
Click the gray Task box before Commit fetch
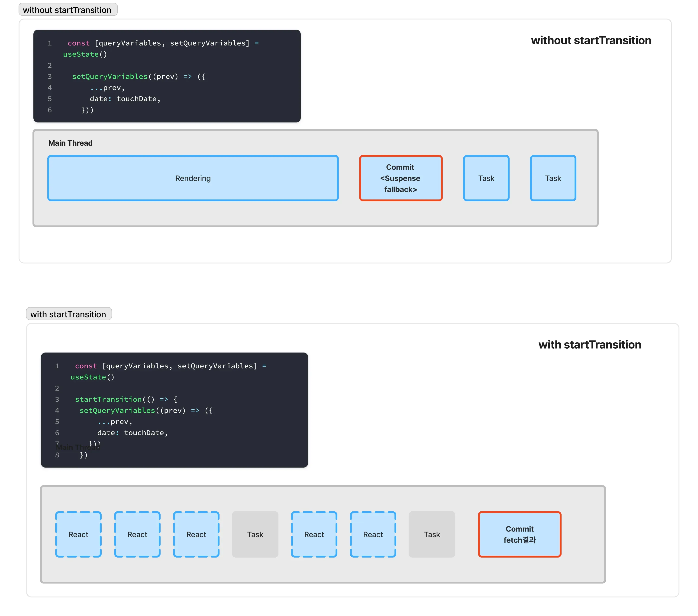(x=432, y=534)
